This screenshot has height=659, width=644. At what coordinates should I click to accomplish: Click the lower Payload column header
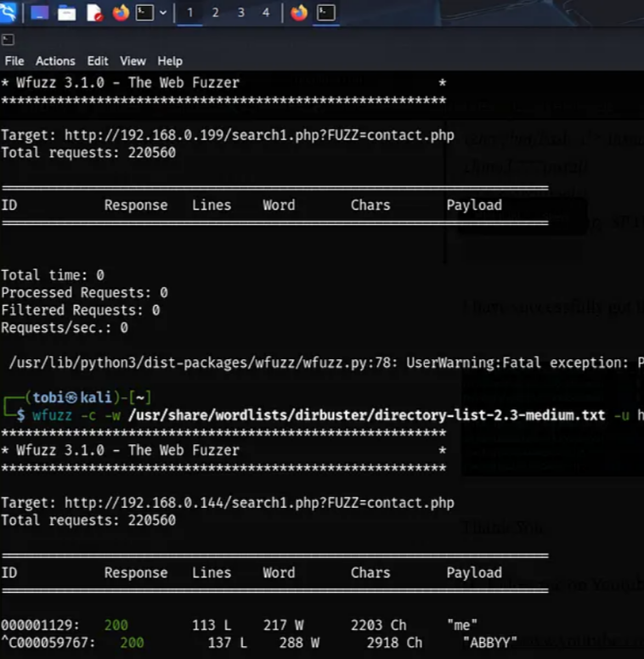[474, 573]
